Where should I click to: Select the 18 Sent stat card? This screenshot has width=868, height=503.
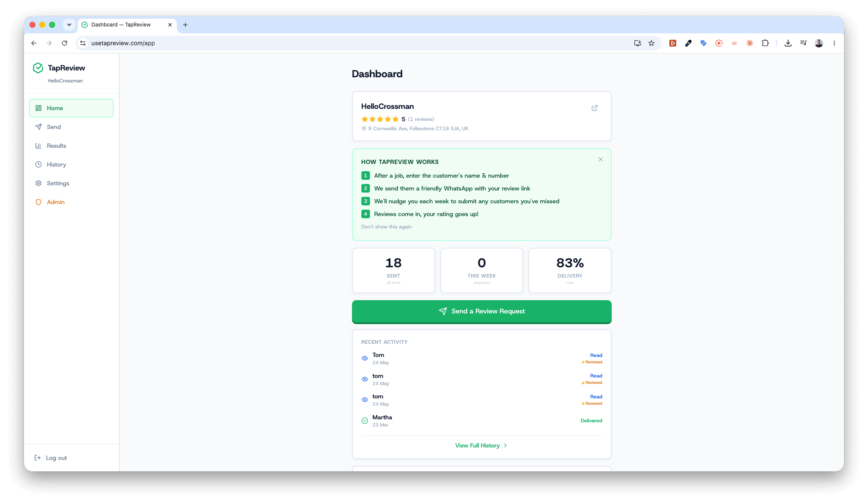tap(393, 270)
